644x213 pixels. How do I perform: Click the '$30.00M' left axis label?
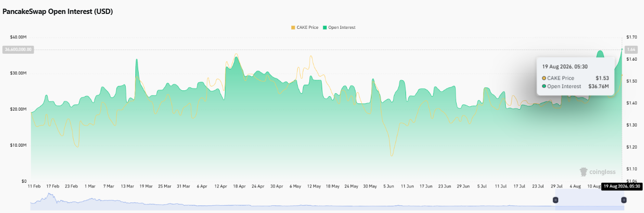coord(17,73)
